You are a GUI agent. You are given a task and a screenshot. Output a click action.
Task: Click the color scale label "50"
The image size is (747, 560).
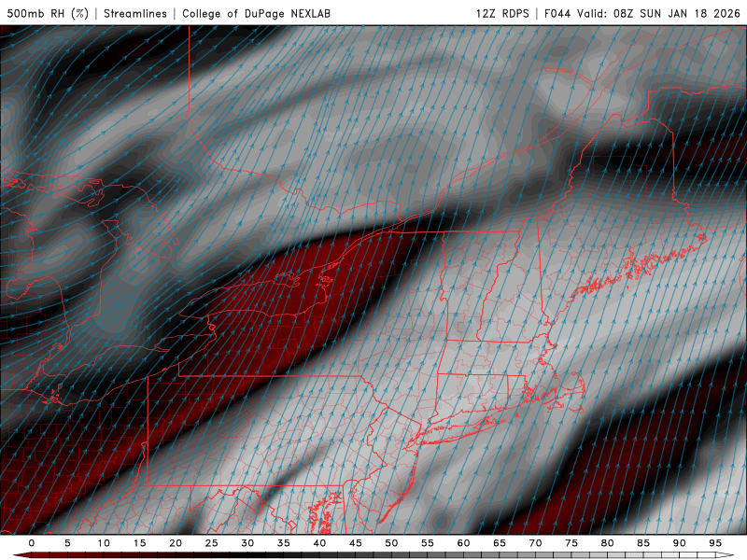pyautogui.click(x=391, y=543)
